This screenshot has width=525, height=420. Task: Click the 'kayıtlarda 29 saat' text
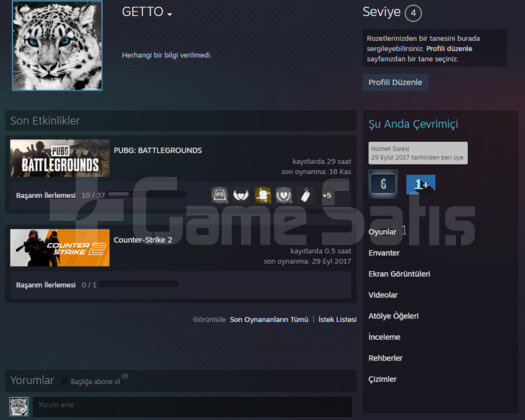click(x=322, y=161)
